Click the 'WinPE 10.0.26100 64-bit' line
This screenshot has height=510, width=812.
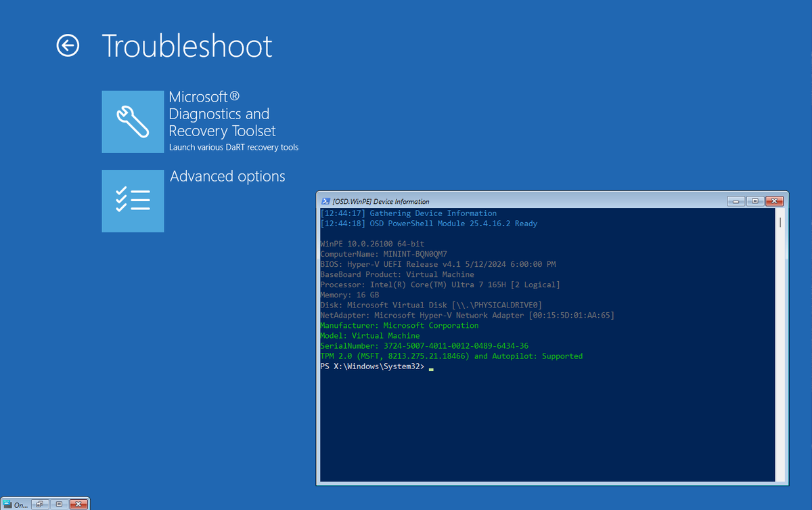pyautogui.click(x=372, y=244)
